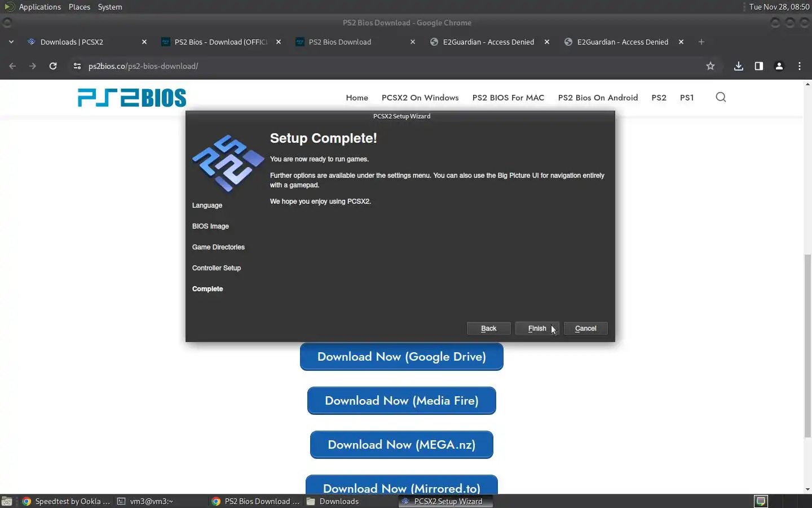Go to Home in site navigation
This screenshot has width=812, height=508.
pyautogui.click(x=357, y=98)
